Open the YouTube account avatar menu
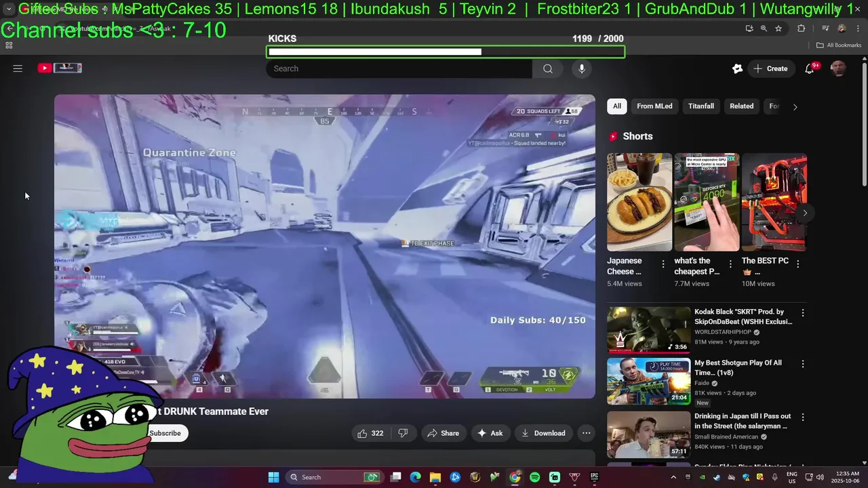Screen dimensions: 868x488 click(x=838, y=68)
